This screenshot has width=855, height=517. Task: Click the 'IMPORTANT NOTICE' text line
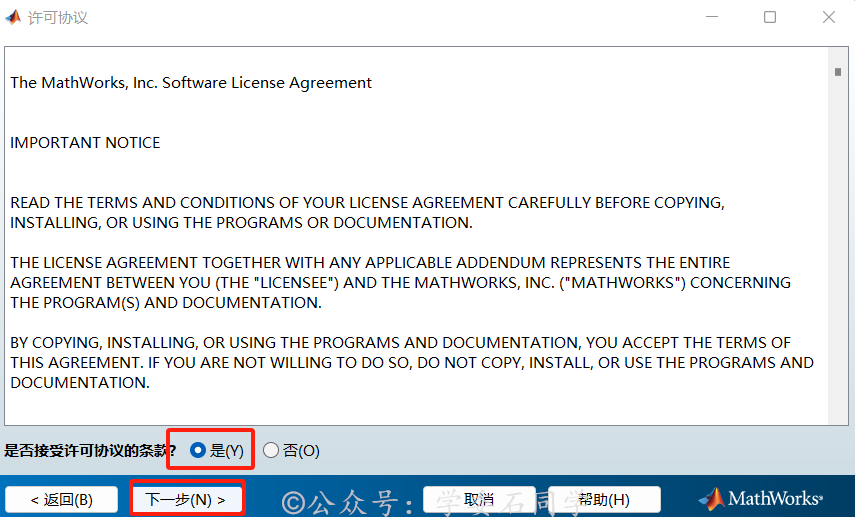[x=85, y=143]
